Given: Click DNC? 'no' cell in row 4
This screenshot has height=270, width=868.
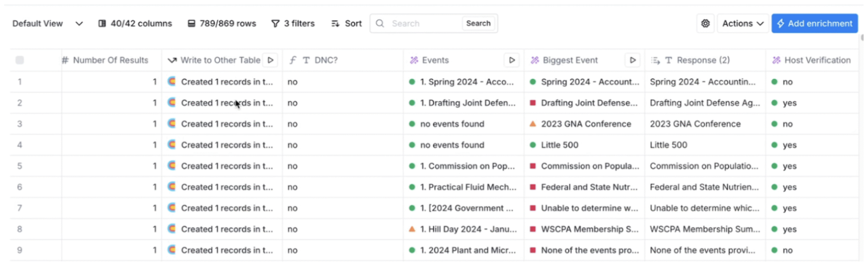Looking at the screenshot, I should (x=343, y=145).
